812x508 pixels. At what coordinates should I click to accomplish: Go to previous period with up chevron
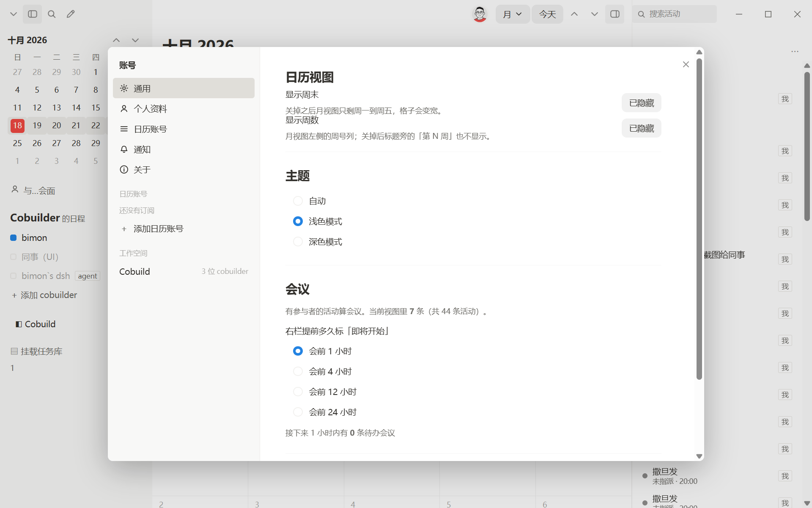[574, 14]
